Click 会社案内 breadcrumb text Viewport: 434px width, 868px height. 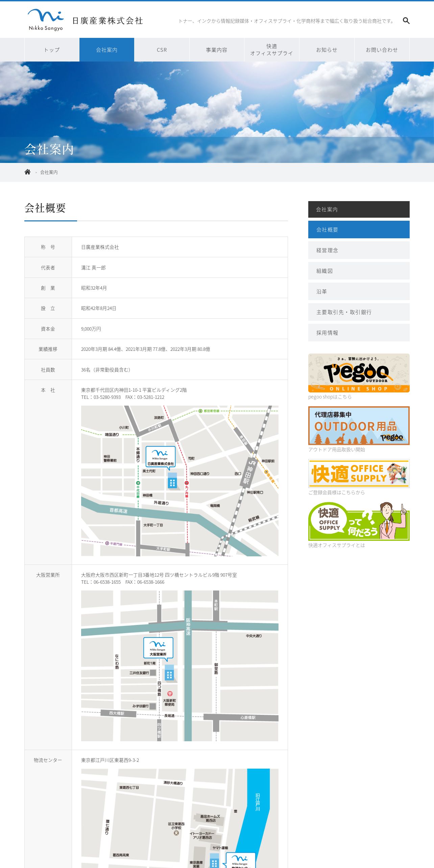pos(49,172)
